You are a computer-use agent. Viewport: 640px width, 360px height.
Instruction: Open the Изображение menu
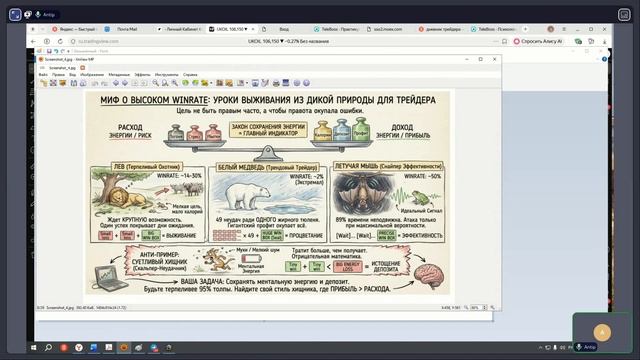[92, 75]
